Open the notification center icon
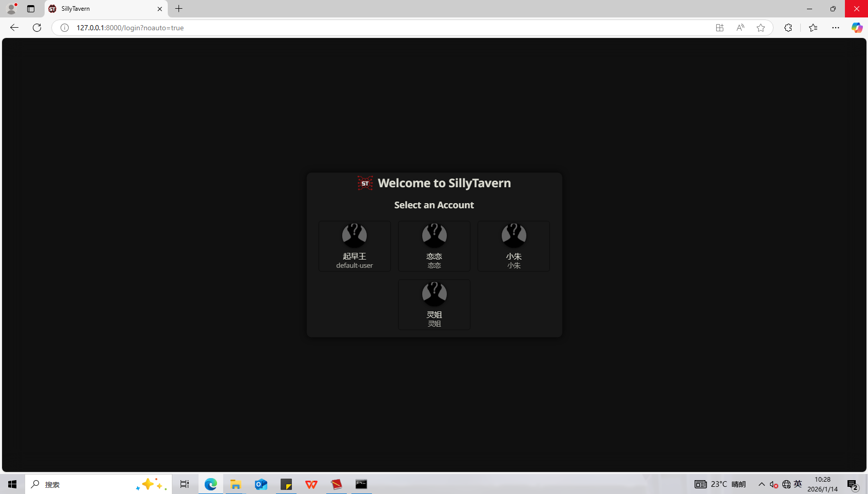Screen dimensions: 868x494 click(853, 484)
